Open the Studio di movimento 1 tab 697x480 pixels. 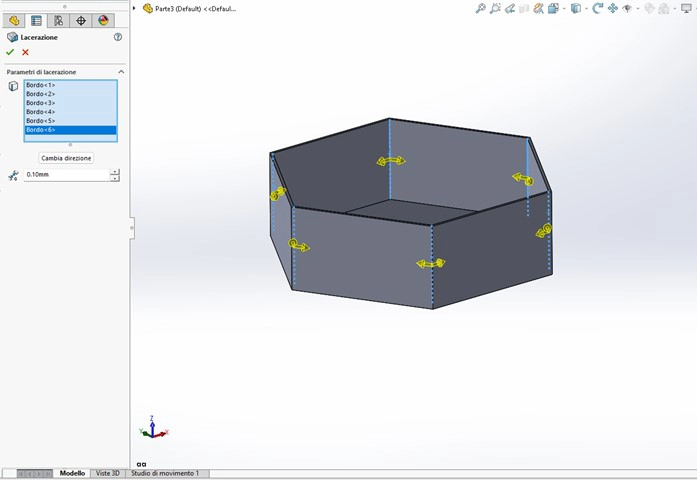(x=165, y=473)
